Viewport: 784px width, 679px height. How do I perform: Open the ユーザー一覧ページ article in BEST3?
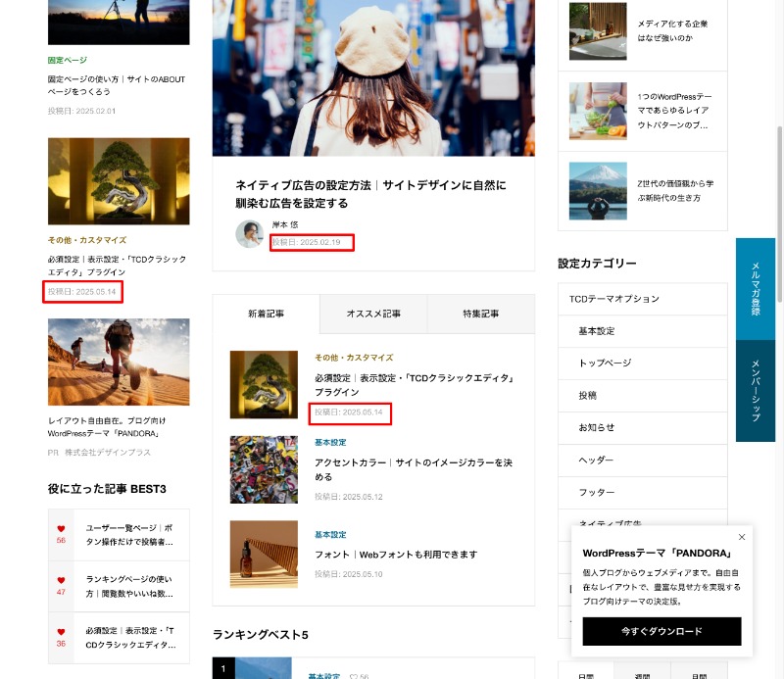[x=129, y=535]
